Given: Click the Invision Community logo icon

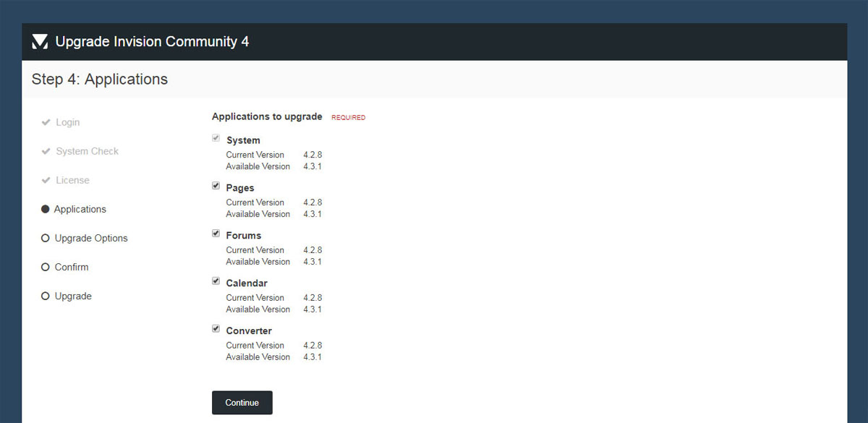Looking at the screenshot, I should point(41,42).
